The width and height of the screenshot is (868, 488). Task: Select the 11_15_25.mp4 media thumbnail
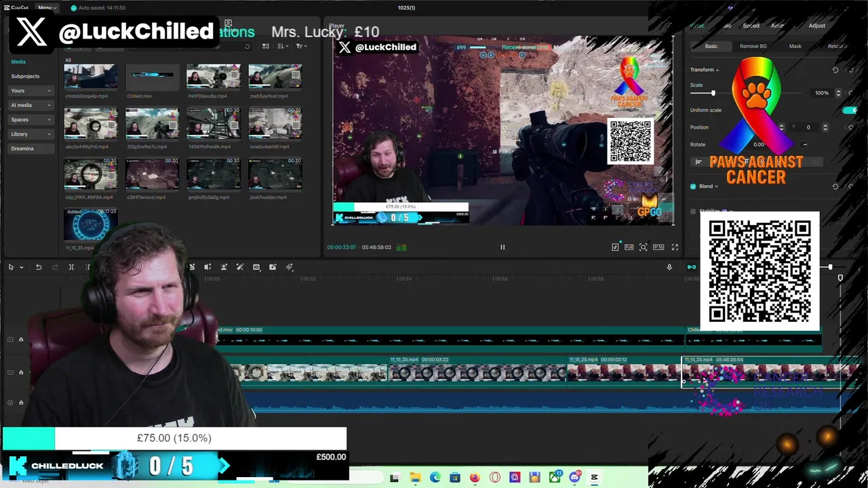point(91,224)
